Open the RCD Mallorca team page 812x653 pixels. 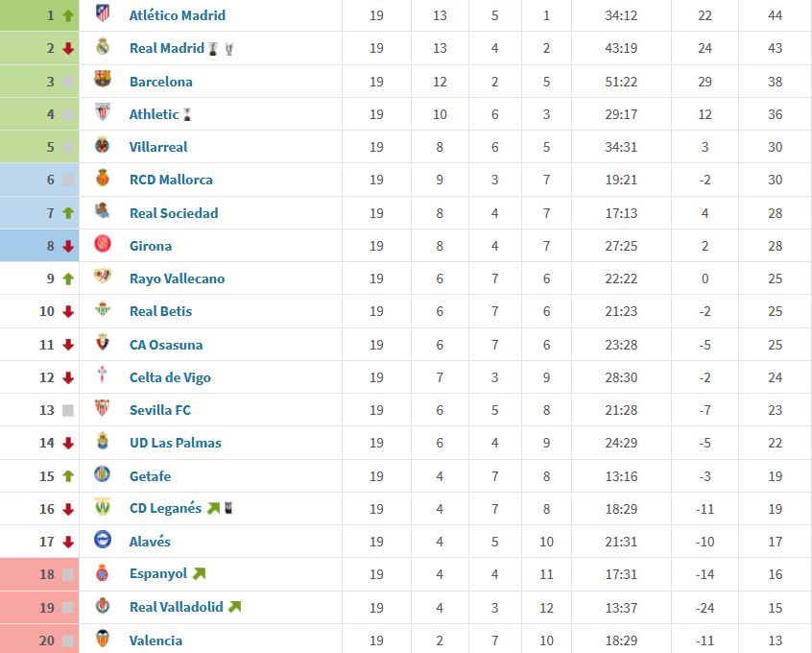tap(171, 180)
